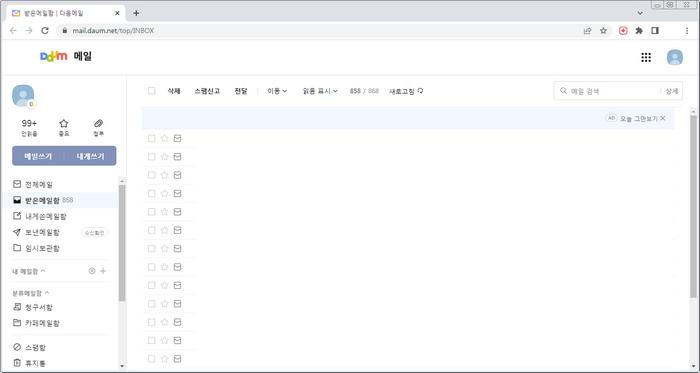Open the browser tab search chevron

click(x=640, y=13)
